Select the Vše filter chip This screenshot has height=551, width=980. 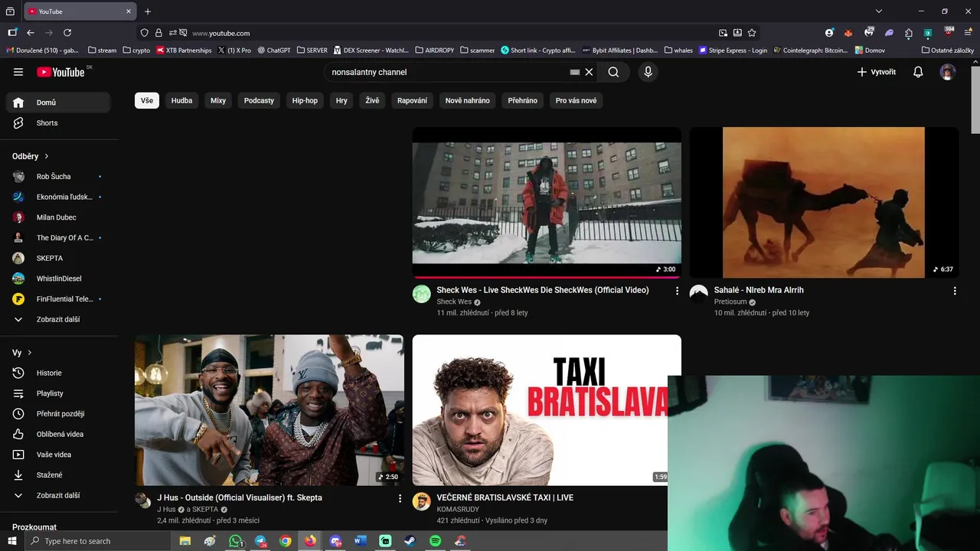(147, 100)
